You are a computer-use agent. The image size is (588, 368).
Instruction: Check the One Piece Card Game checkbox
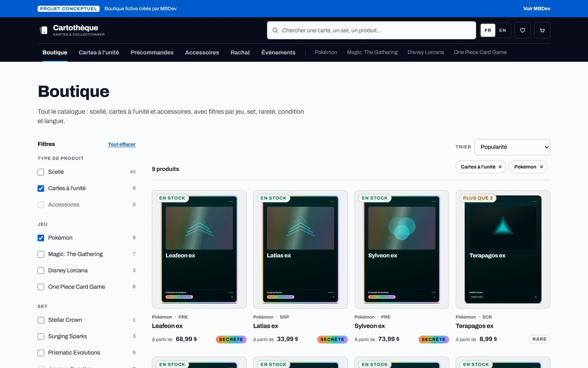pos(41,287)
